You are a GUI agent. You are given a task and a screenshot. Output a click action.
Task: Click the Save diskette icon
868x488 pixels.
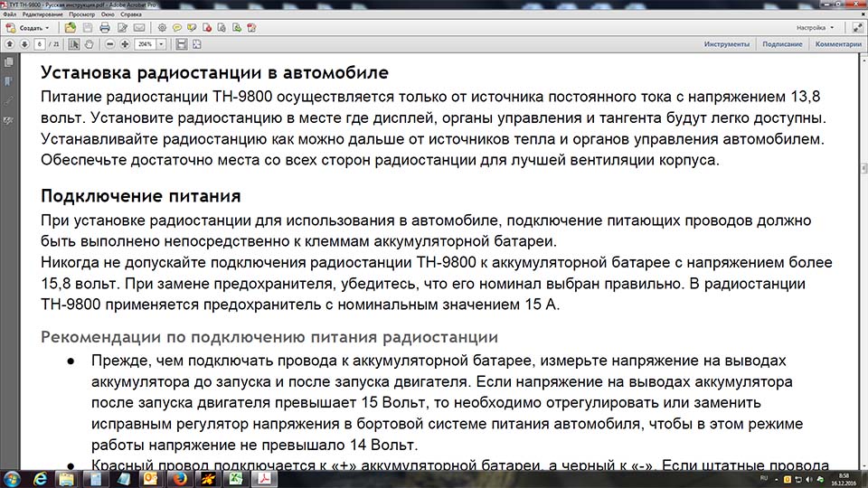[88, 28]
